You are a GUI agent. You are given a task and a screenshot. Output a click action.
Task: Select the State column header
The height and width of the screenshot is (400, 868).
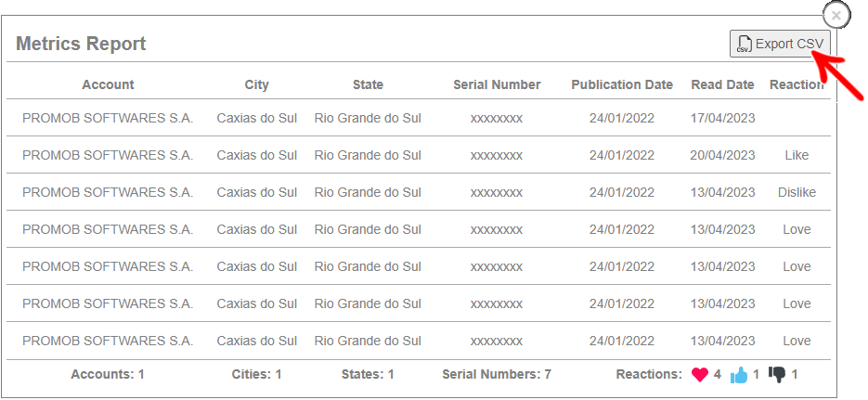coord(369,84)
